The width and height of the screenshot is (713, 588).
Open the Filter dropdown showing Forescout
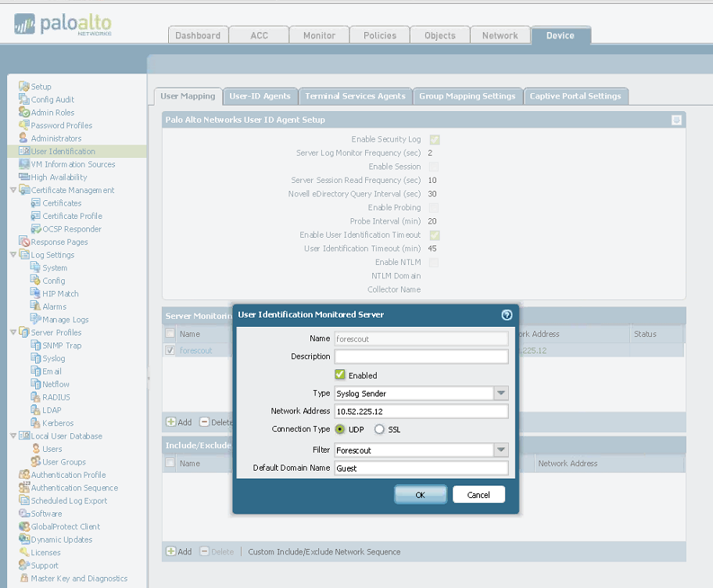[x=501, y=450]
